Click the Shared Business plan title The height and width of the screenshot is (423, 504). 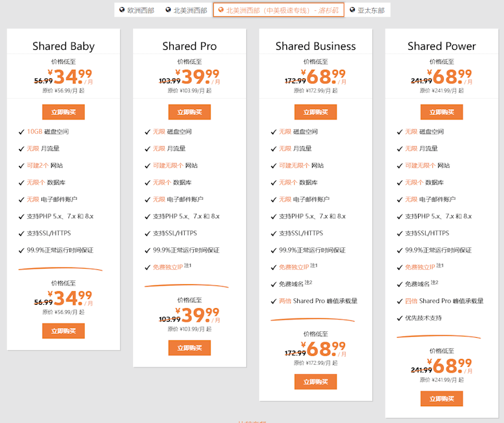[315, 46]
